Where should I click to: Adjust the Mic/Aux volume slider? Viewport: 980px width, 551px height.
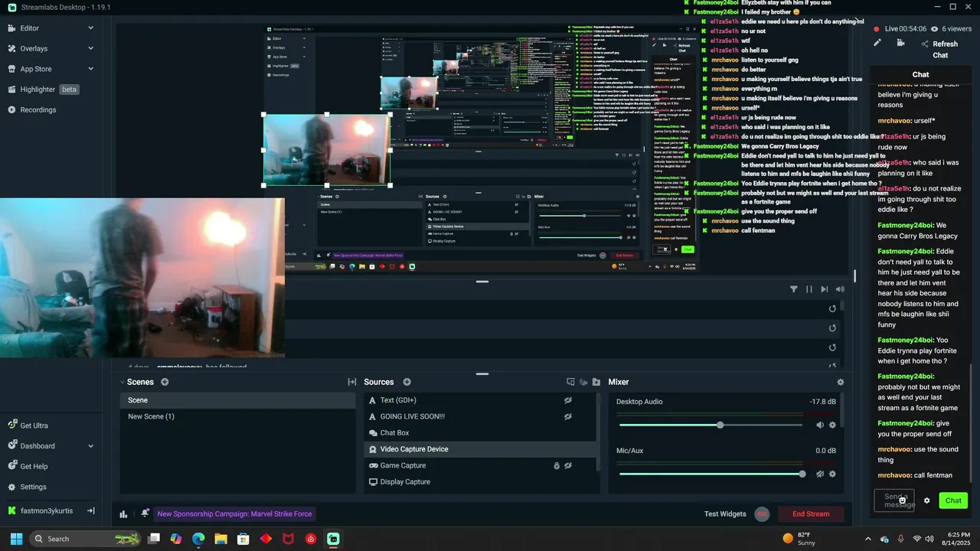point(710,474)
